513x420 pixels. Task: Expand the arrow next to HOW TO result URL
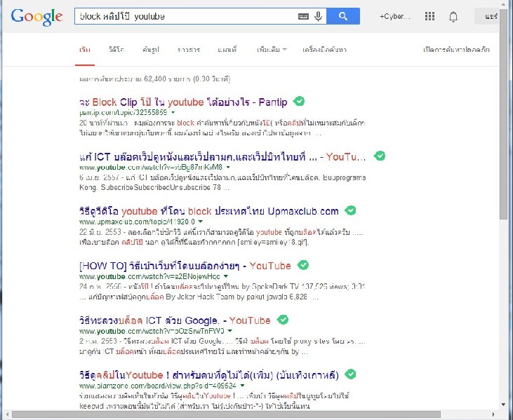click(226, 276)
